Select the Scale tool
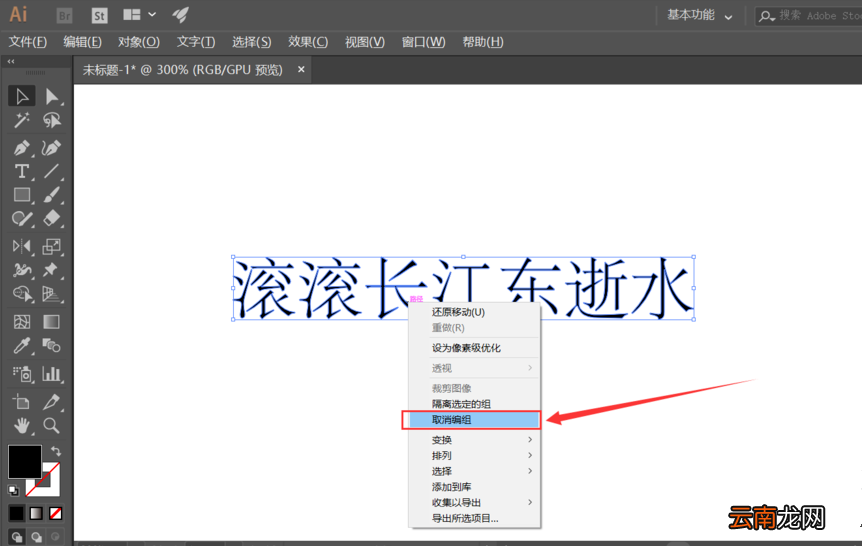The height and width of the screenshot is (546, 862). point(52,246)
